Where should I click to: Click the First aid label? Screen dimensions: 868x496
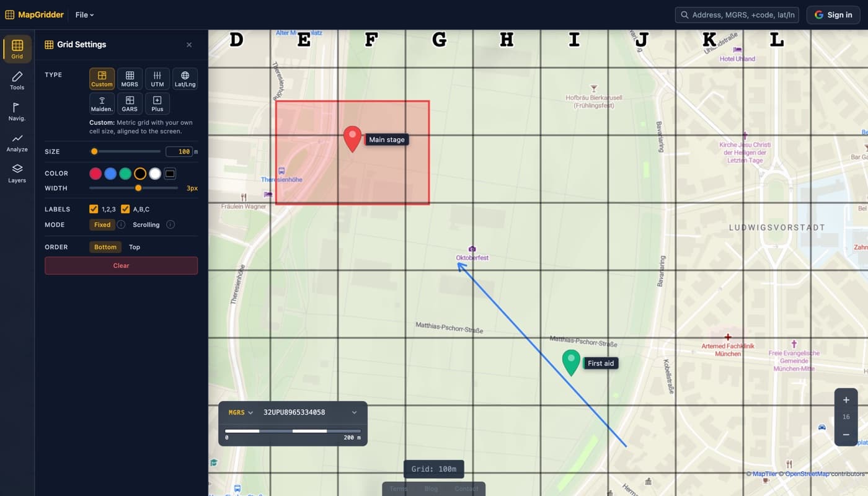(601, 363)
